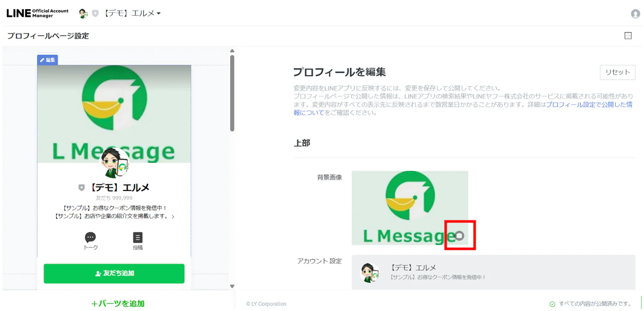Screen dimensions: 644x311
Task: Click the +パーツを追加 add parts link
Action: (118, 303)
